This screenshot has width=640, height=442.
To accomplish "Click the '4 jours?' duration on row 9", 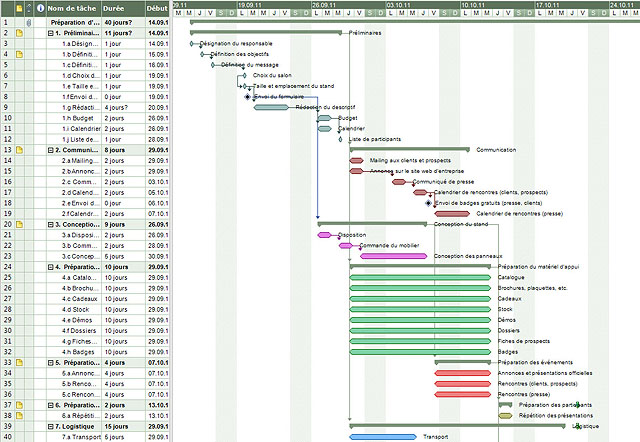I will tap(123, 107).
